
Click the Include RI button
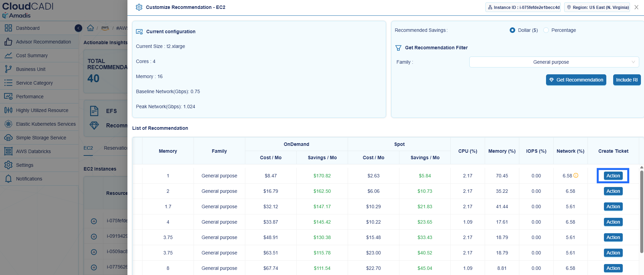point(627,80)
